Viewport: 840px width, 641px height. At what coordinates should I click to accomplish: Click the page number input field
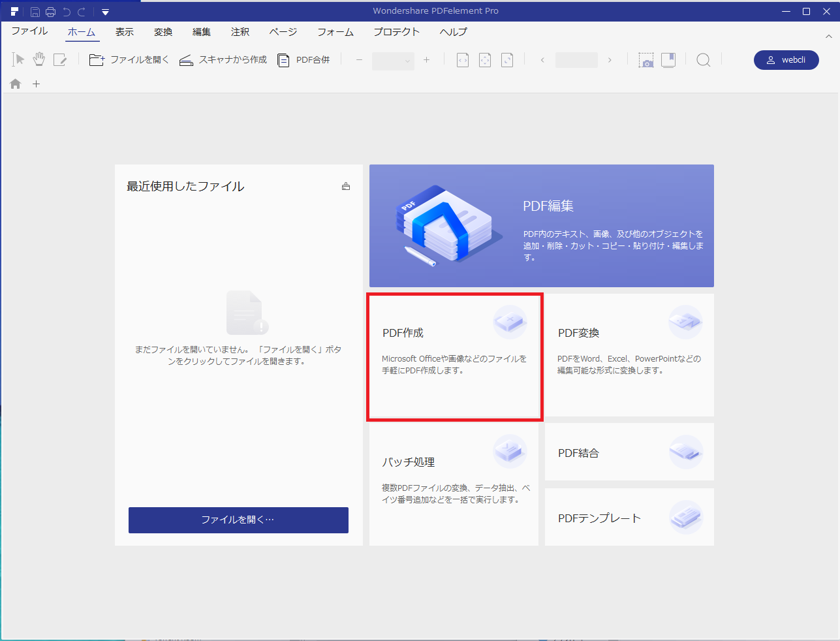tap(576, 60)
